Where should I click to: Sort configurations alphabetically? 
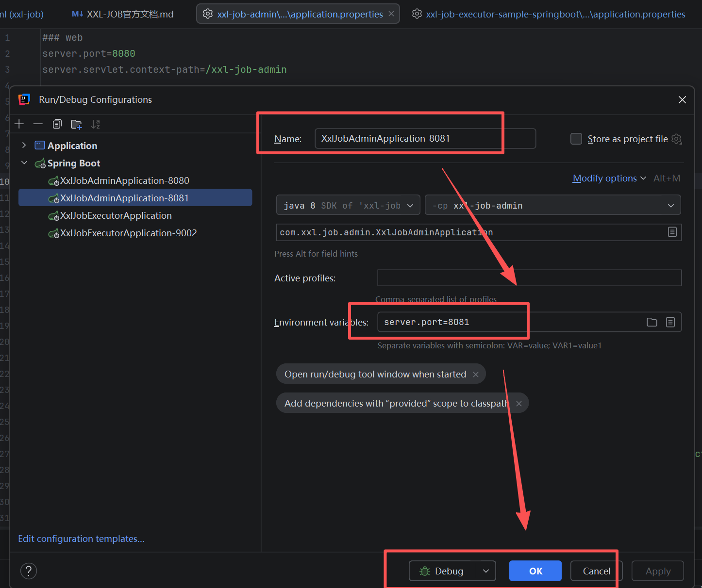pos(95,124)
